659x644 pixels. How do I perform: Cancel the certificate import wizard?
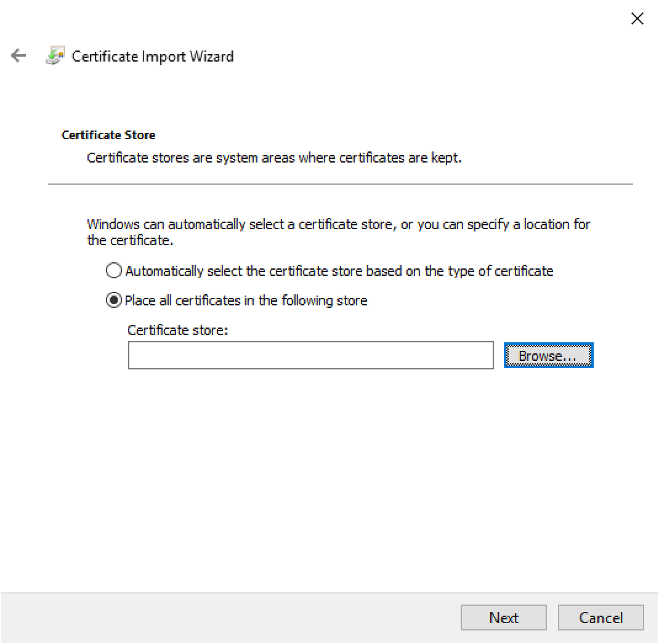tap(600, 618)
